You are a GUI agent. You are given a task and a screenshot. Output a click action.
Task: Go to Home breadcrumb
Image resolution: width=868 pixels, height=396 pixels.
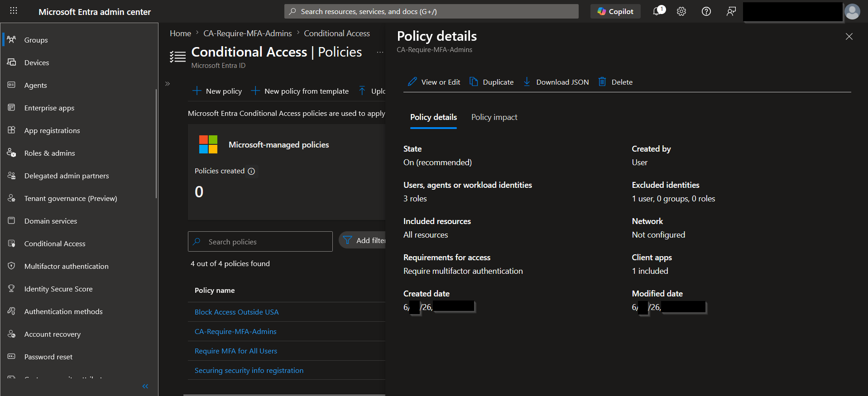pos(180,33)
